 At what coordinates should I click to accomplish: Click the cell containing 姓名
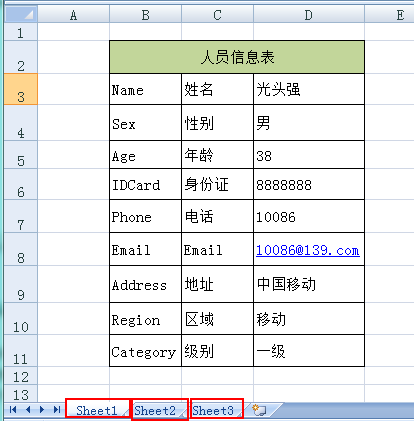click(217, 89)
